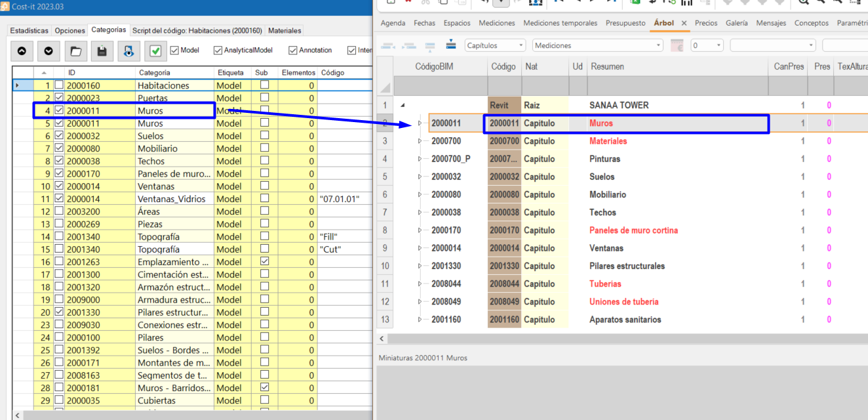Screen dimensions: 868x420
Task: Switch to the Presupuesto tab
Action: tap(625, 23)
